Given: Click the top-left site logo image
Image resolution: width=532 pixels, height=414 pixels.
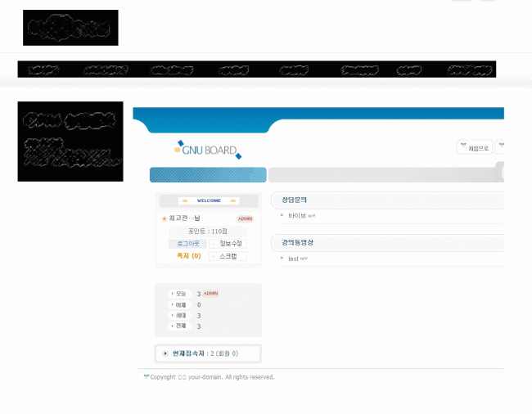Looking at the screenshot, I should (x=70, y=28).
